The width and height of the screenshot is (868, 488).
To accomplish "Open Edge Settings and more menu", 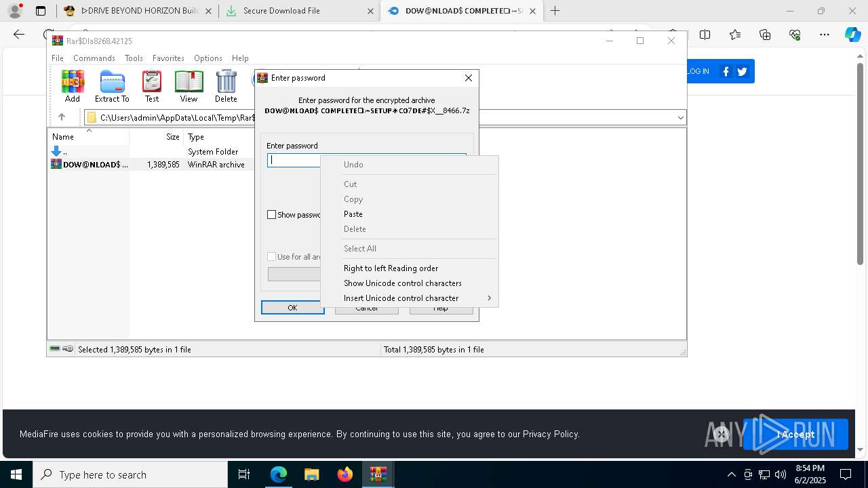I will [825, 35].
